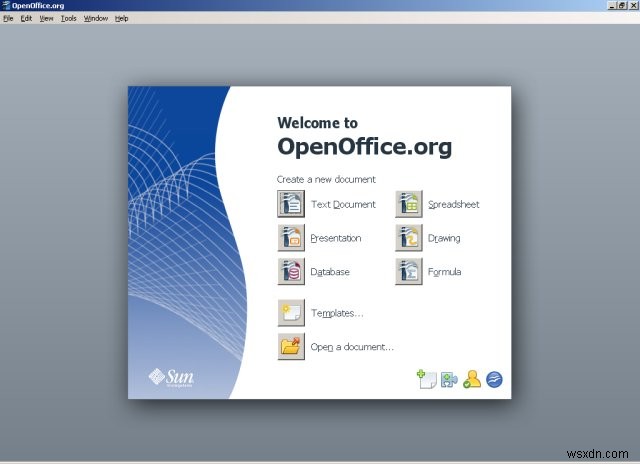Click the Drawing icon
Image resolution: width=640 pixels, height=464 pixels.
409,238
